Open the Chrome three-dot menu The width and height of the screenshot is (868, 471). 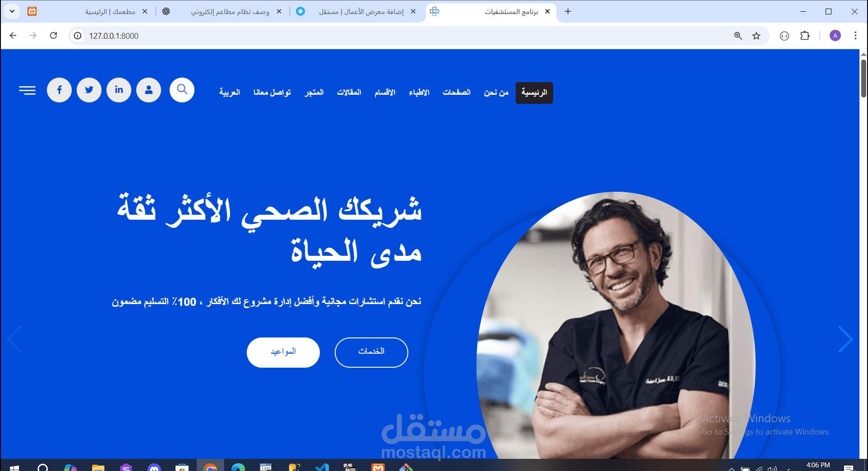coord(855,36)
